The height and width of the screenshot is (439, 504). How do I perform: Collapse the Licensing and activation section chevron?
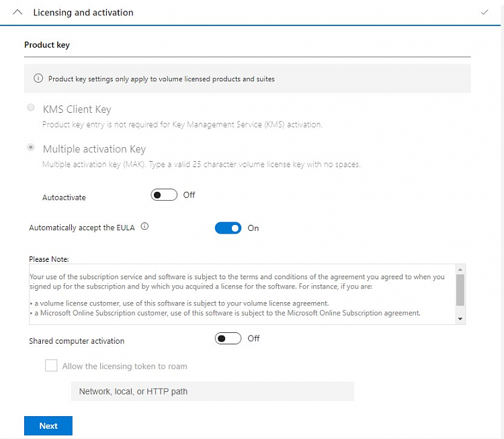point(17,12)
